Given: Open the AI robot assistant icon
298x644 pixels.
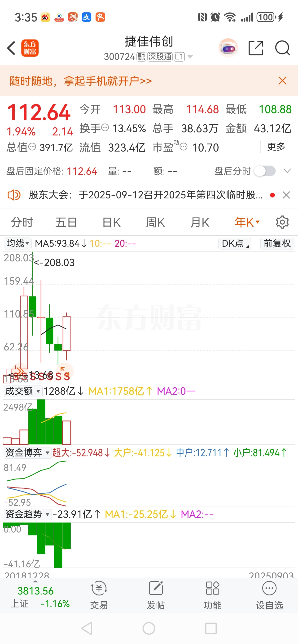Looking at the screenshot, I should [x=228, y=48].
